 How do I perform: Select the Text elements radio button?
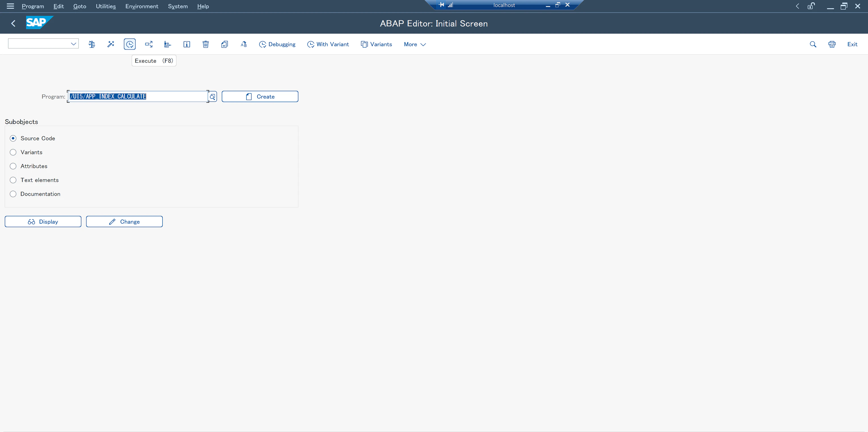coord(13,180)
